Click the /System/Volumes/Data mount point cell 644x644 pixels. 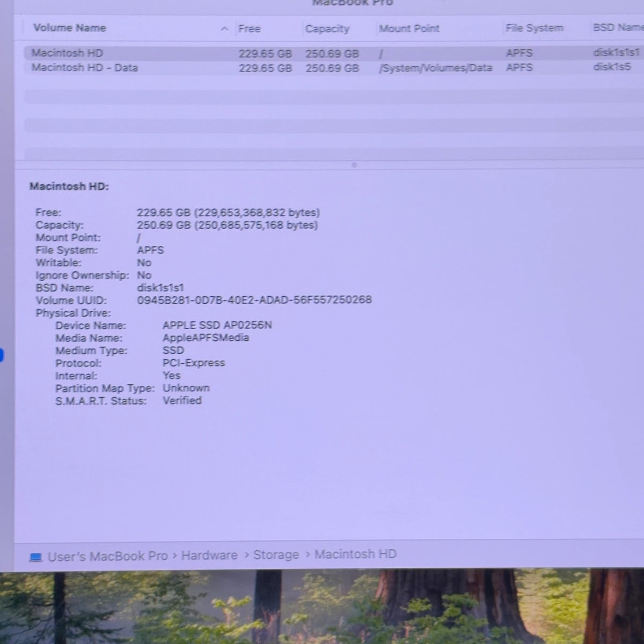(435, 68)
